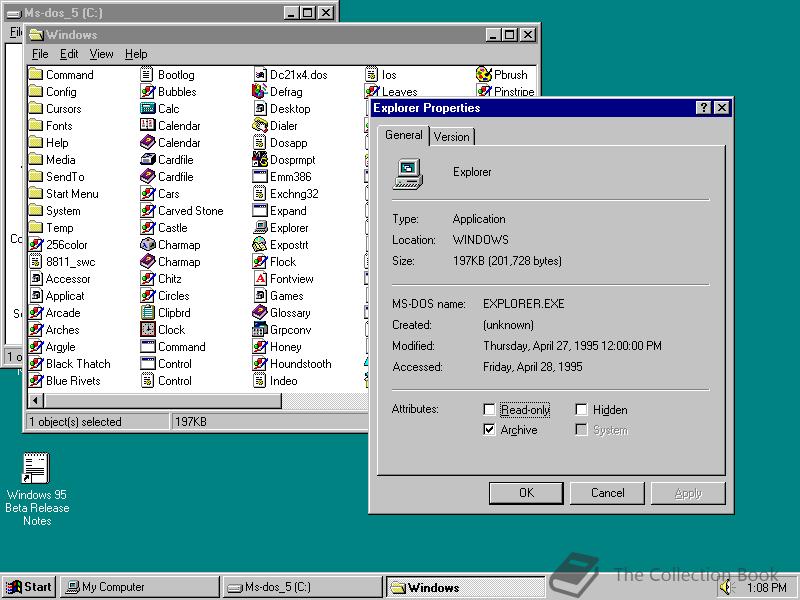Select the Bootlog text file icon
Image resolution: width=800 pixels, height=600 pixels.
click(x=147, y=74)
